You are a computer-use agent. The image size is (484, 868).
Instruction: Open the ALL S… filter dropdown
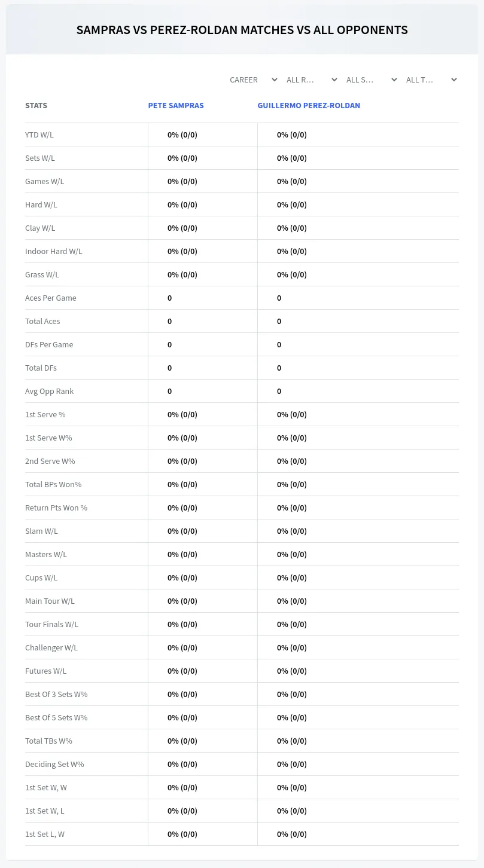[370, 80]
